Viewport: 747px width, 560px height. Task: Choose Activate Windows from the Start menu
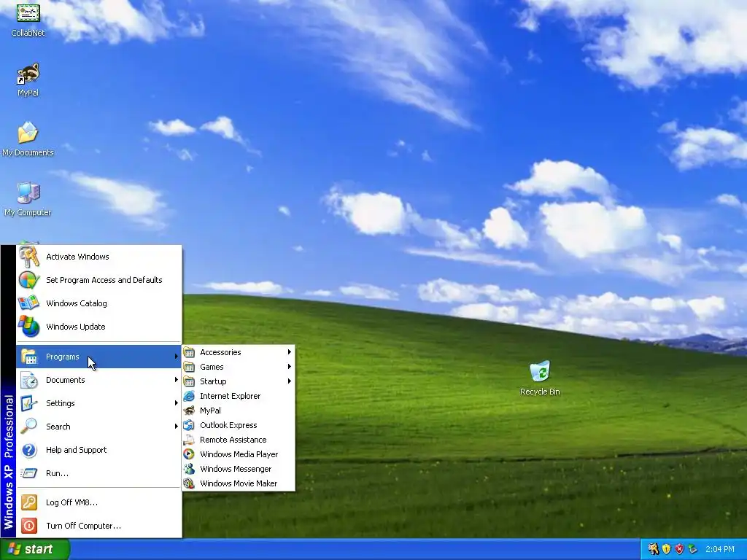(99, 257)
